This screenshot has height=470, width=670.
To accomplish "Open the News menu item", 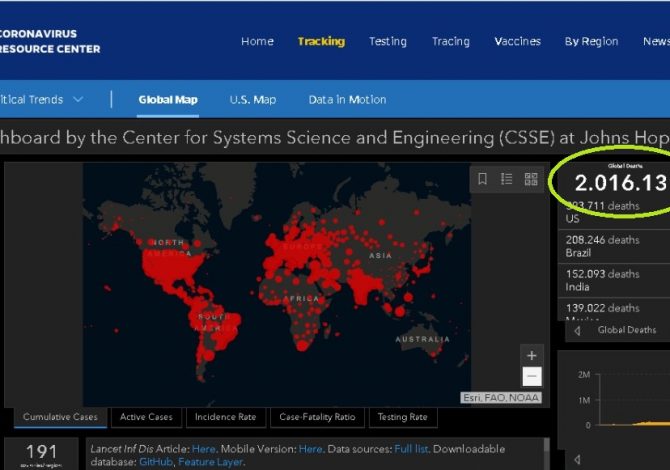I will click(x=656, y=41).
